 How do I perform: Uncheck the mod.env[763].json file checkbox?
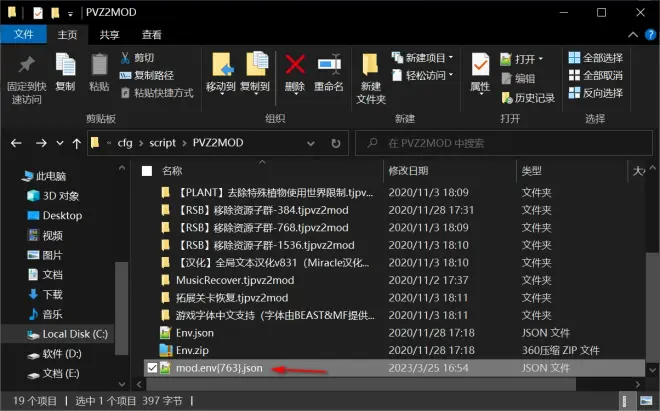coord(150,368)
